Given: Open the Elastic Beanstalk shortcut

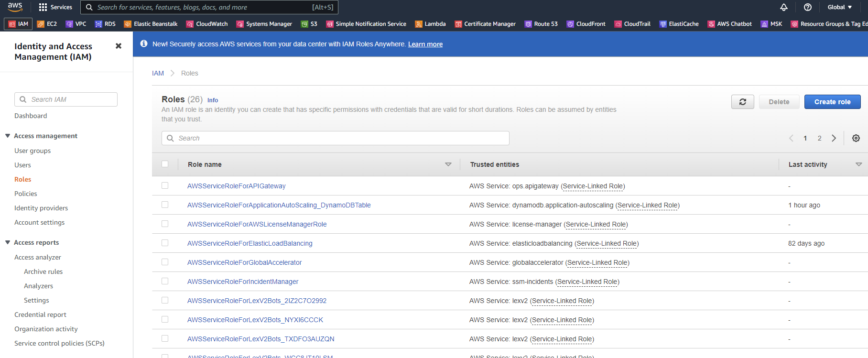Looking at the screenshot, I should [x=151, y=24].
